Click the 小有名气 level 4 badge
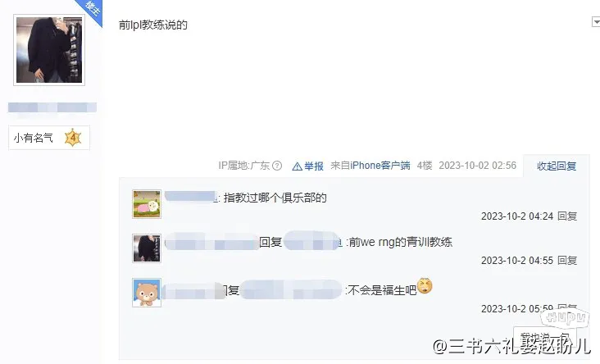600x364 pixels. pyautogui.click(x=49, y=138)
